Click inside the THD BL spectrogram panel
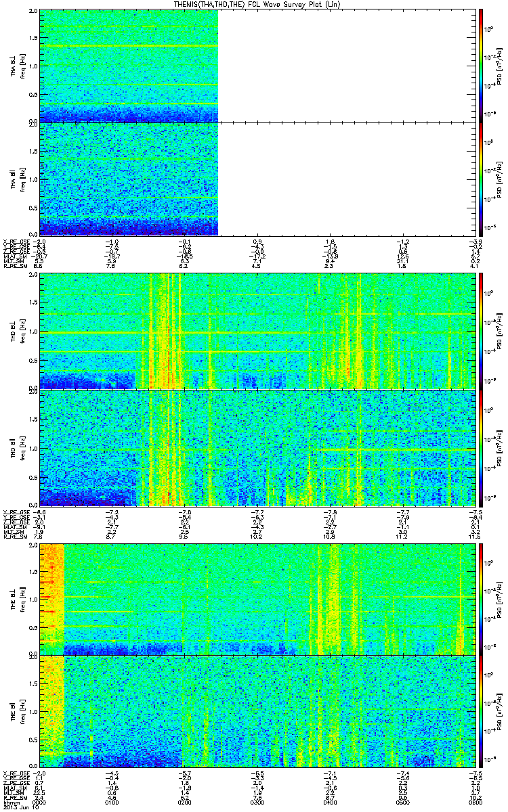The image size is (508, 812). pyautogui.click(x=256, y=330)
